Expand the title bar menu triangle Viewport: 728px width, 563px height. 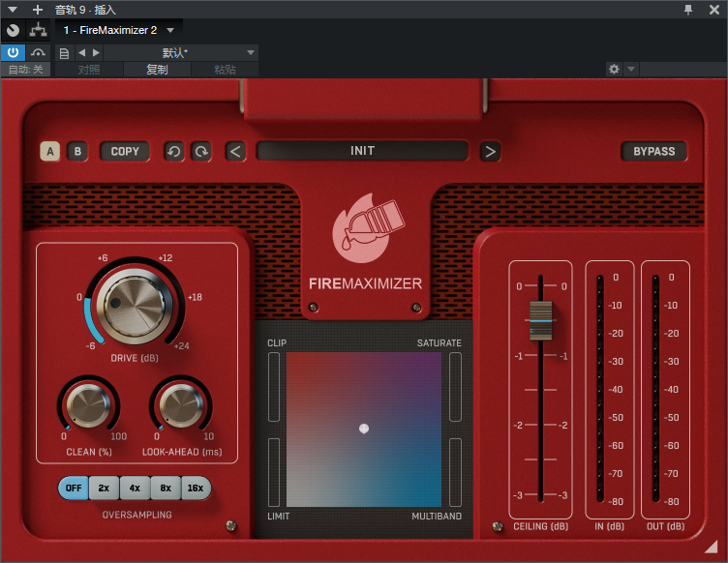(x=13, y=10)
